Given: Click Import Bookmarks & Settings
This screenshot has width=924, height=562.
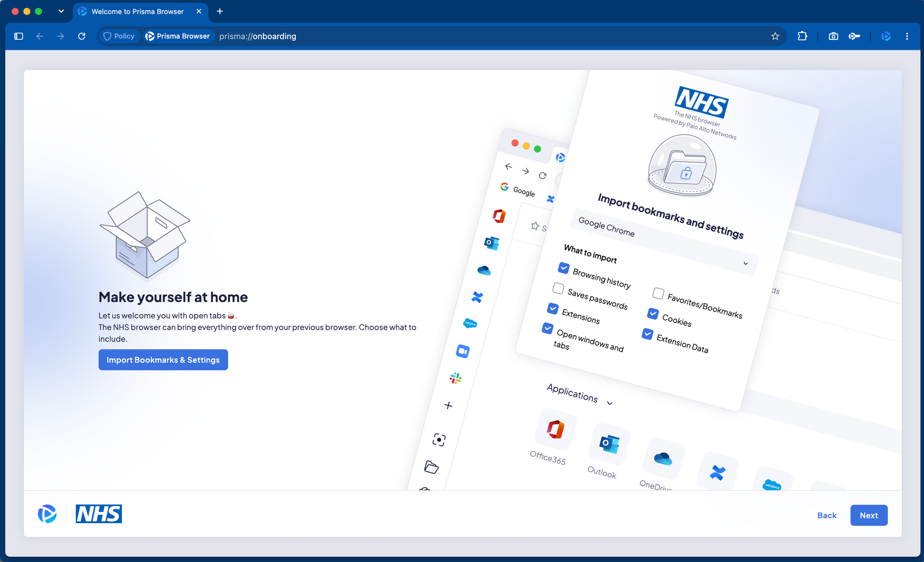Looking at the screenshot, I should 163,360.
